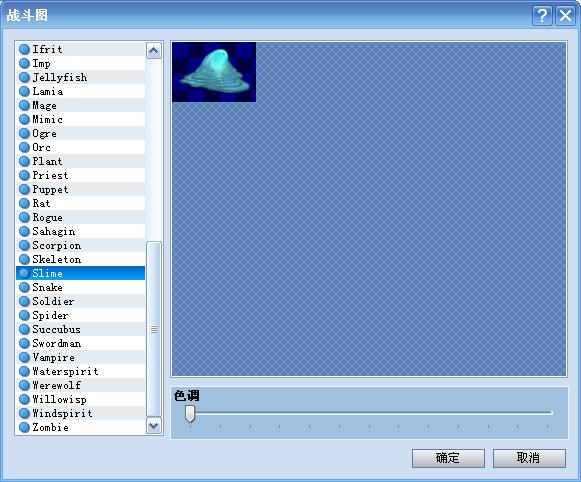
Task: Choose the Snake battler entry
Action: click(x=80, y=287)
